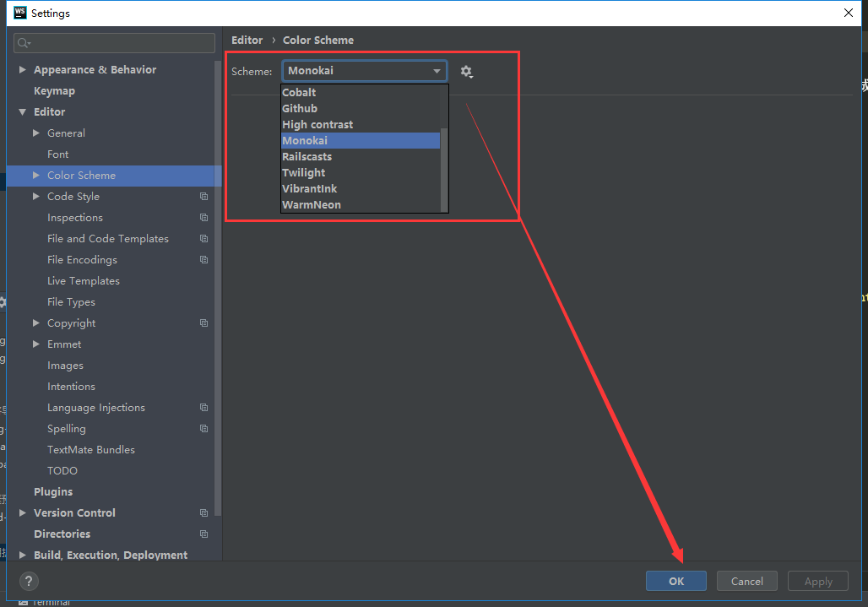Expand the Emmet subsection arrow
868x607 pixels.
point(36,344)
